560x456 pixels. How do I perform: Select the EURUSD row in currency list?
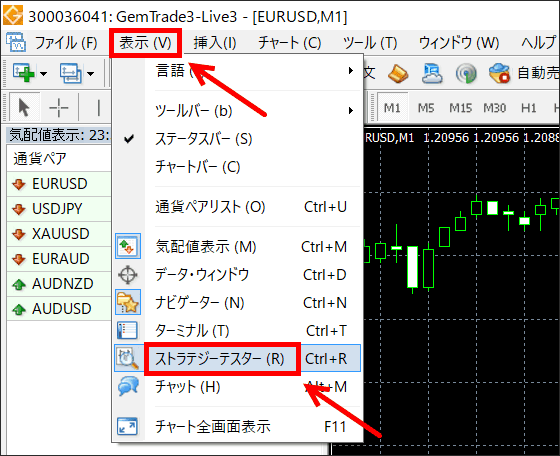(x=59, y=184)
